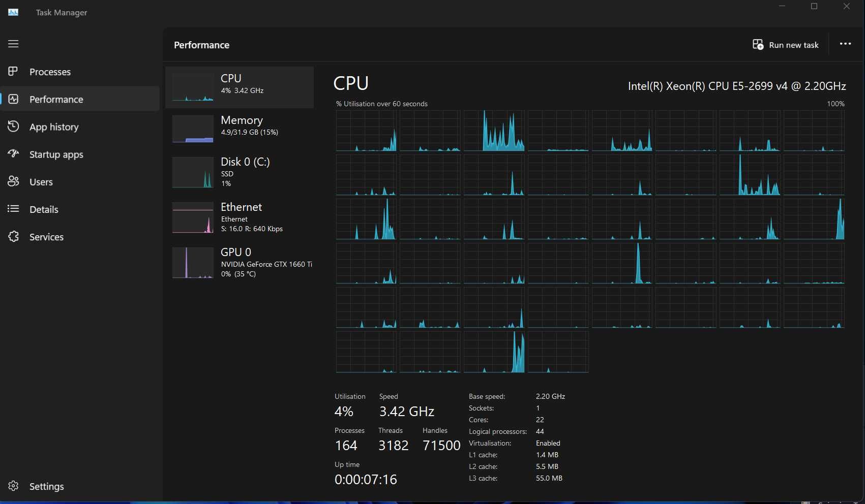The image size is (865, 504).
Task: Open the Details page
Action: click(x=44, y=209)
